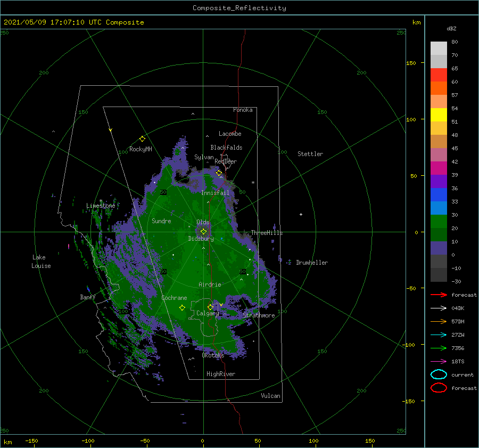Select the cyan 27ZW arrow in legend
This screenshot has width=479, height=448.
click(439, 335)
